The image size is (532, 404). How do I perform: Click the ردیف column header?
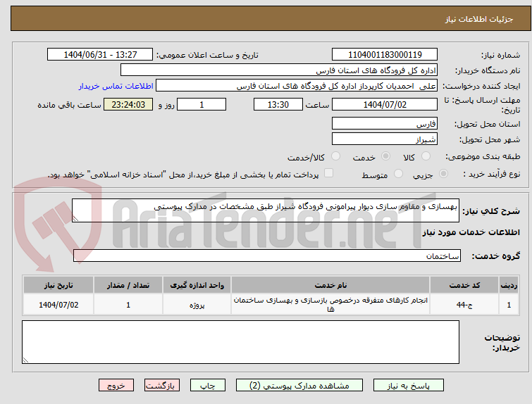509,285
